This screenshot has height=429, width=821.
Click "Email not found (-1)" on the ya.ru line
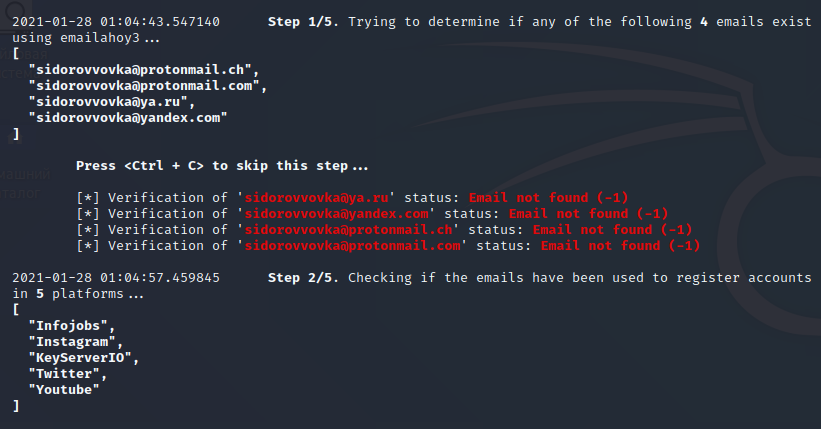pos(548,197)
